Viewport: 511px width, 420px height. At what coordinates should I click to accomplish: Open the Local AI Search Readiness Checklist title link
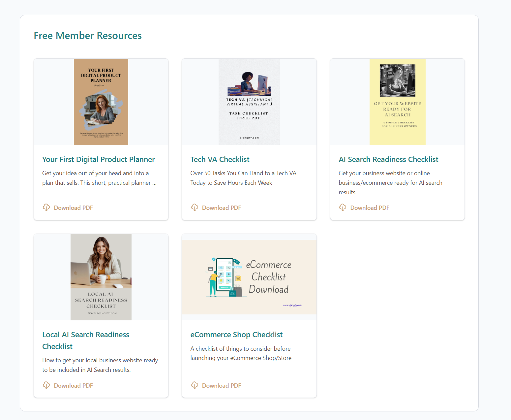(86, 340)
